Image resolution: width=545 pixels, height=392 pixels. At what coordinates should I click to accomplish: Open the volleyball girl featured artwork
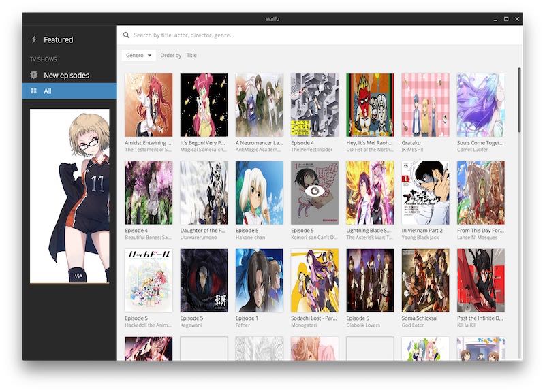(69, 196)
